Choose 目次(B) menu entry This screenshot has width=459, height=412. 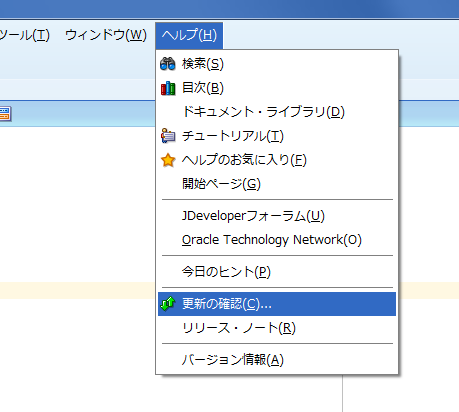click(277, 88)
